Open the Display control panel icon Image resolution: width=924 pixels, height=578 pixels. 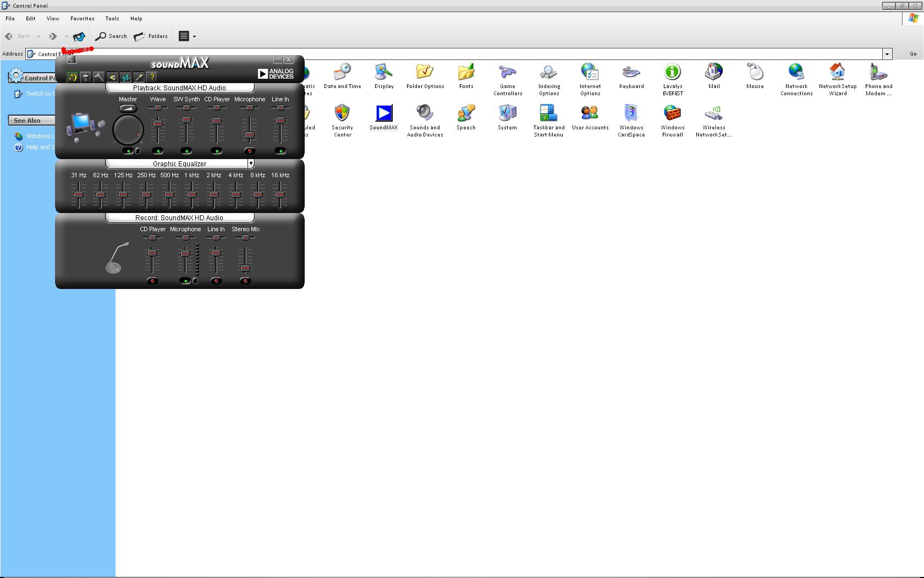pos(384,77)
